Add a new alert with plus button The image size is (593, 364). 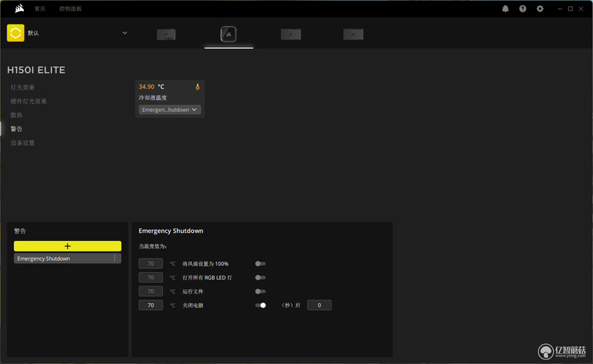click(67, 246)
